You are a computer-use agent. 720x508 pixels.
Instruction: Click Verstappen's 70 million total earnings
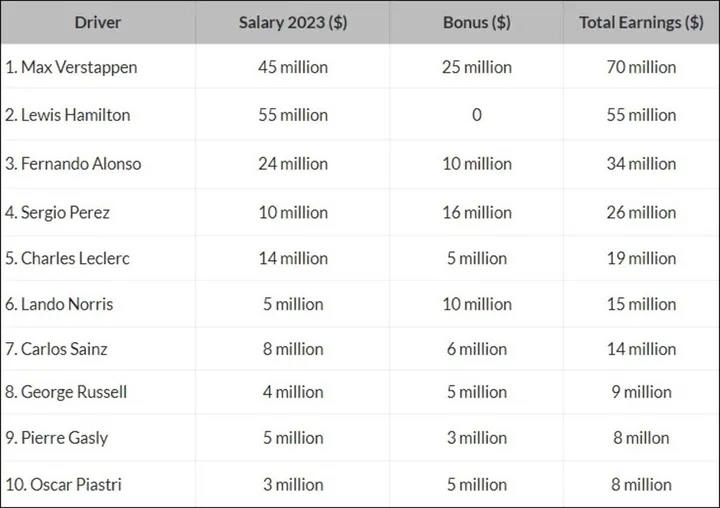tap(641, 68)
